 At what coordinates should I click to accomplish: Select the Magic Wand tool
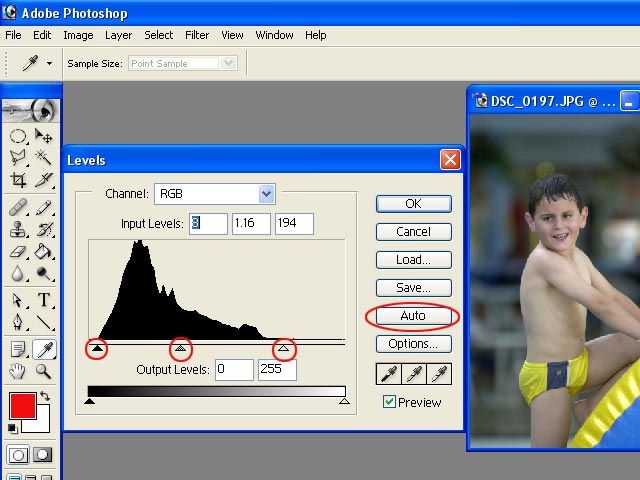point(43,157)
